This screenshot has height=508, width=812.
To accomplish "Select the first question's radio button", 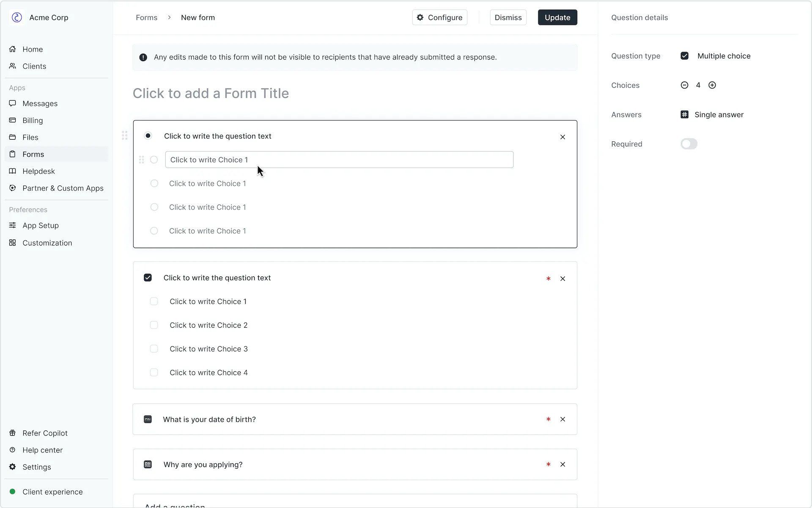I will point(148,135).
